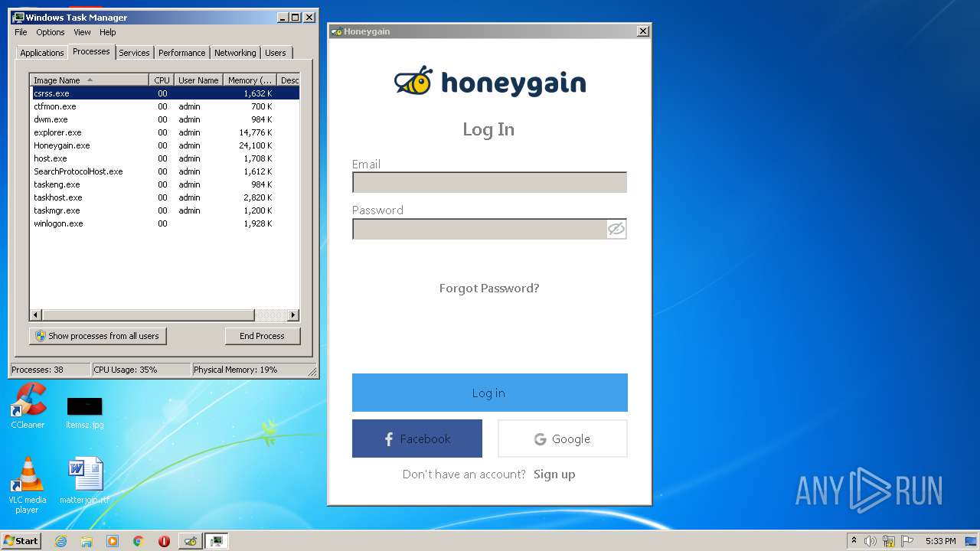Switch to Task Manager taskbar button
The width and height of the screenshot is (980, 551).
(x=217, y=541)
